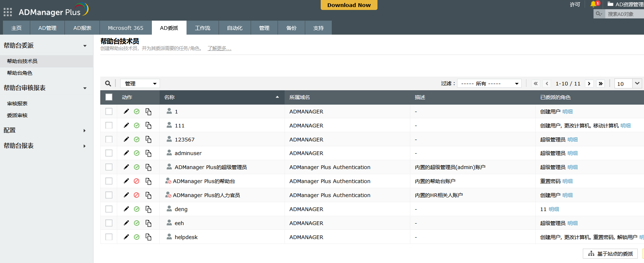644x263 pixels.
Task: Switch to the AD报表 tab
Action: coord(82,28)
